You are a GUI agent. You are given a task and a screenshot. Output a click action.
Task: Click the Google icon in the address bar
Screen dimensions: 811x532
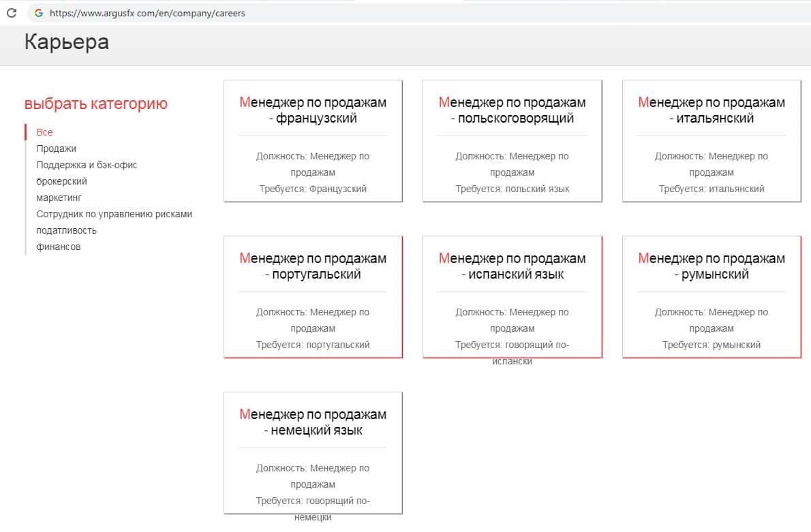(39, 13)
